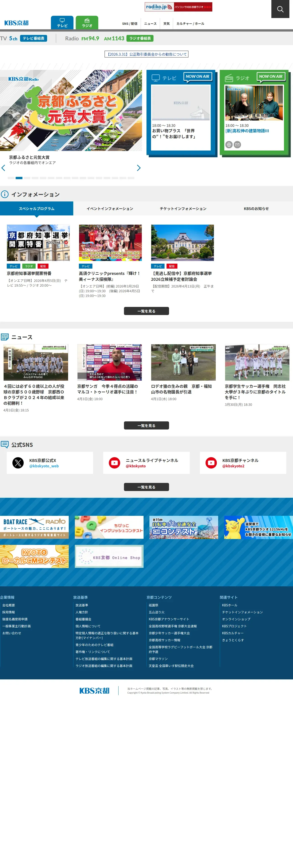Open the radio now-on-air studio photo

point(254,103)
